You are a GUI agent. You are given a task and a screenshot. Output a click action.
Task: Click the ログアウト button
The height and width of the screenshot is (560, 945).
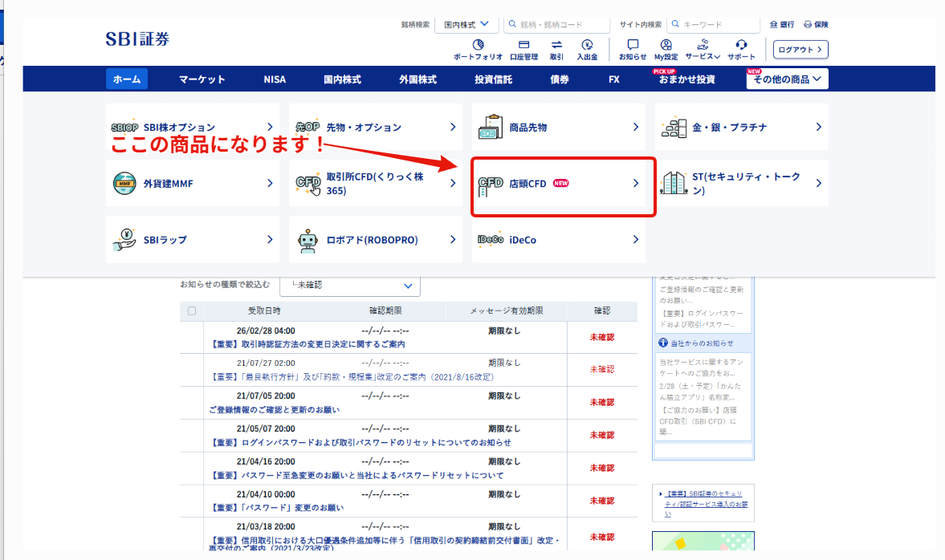[800, 50]
